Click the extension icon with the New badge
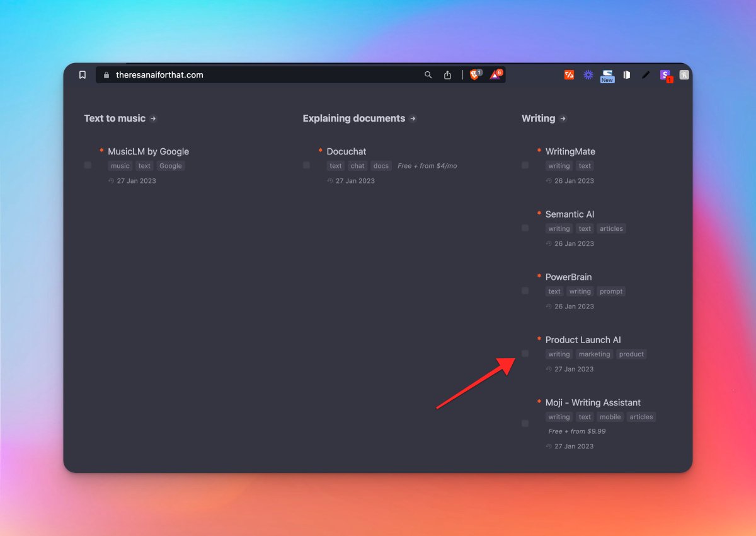 [x=607, y=76]
